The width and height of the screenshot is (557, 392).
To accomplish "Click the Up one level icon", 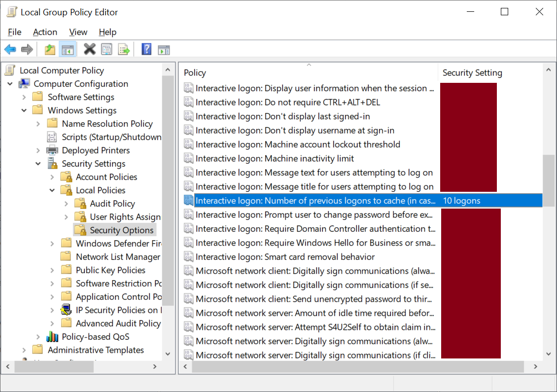I will click(49, 49).
